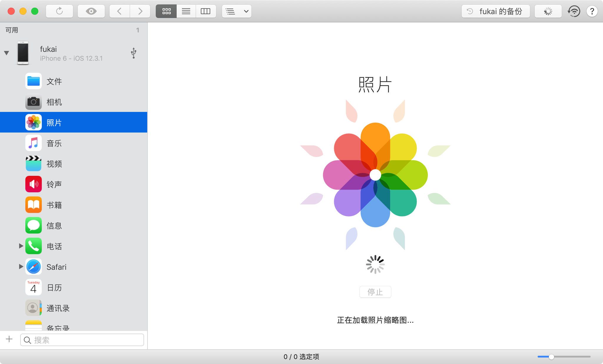Click the 0 / 0 选定项 status text
This screenshot has height=364, width=603.
[x=301, y=357]
